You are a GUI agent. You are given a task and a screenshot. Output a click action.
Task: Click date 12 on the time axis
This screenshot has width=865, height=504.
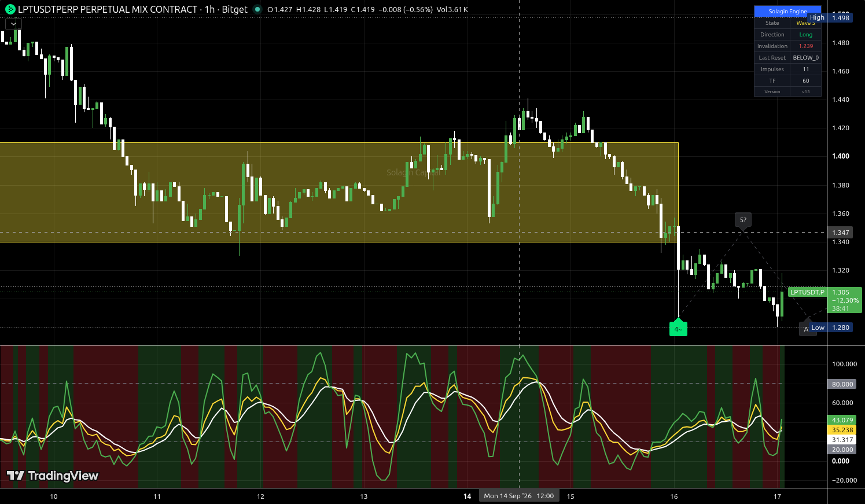click(x=260, y=496)
